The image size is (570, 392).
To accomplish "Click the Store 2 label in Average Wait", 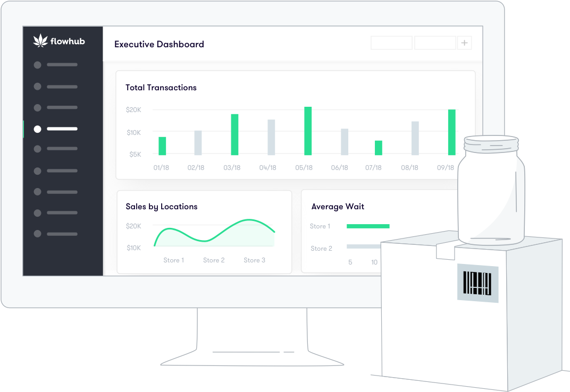I will [x=321, y=249].
